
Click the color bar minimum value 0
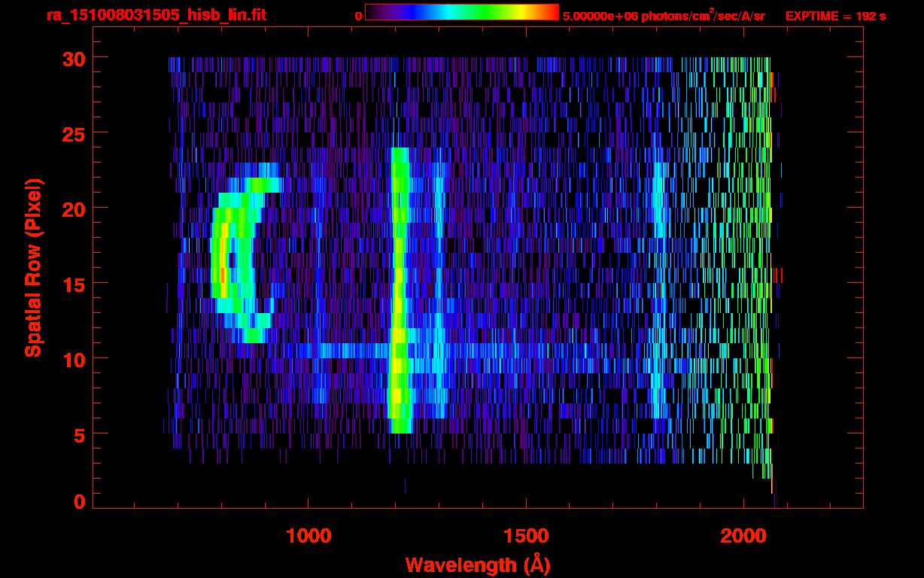(x=358, y=16)
